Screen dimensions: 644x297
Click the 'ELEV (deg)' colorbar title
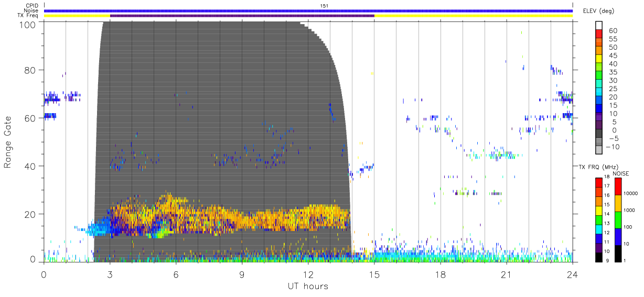(598, 11)
